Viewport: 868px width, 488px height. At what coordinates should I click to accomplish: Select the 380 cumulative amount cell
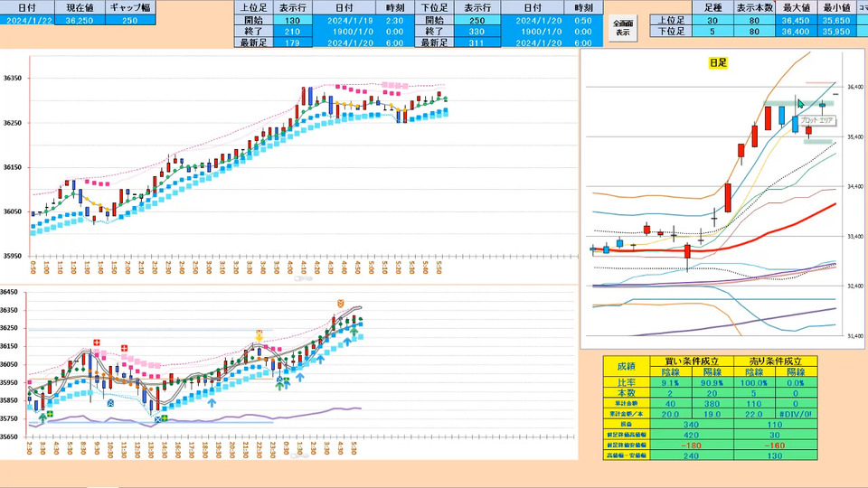(712, 403)
